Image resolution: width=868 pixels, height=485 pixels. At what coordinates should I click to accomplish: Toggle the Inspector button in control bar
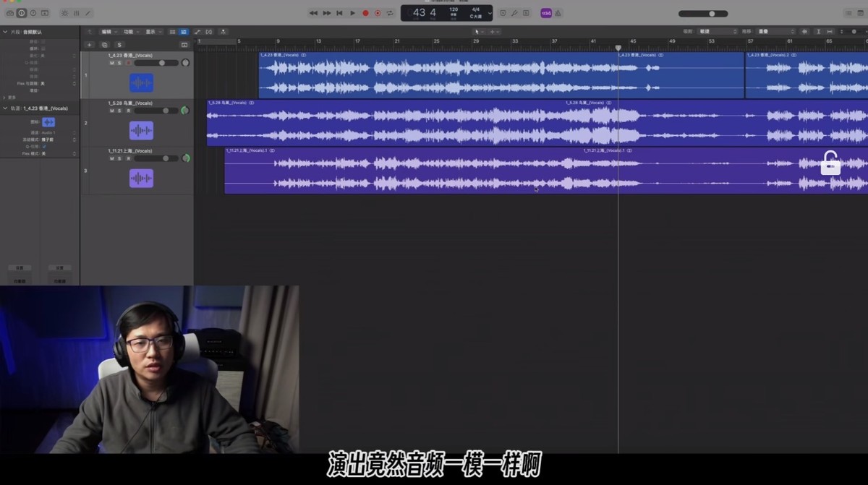point(22,13)
